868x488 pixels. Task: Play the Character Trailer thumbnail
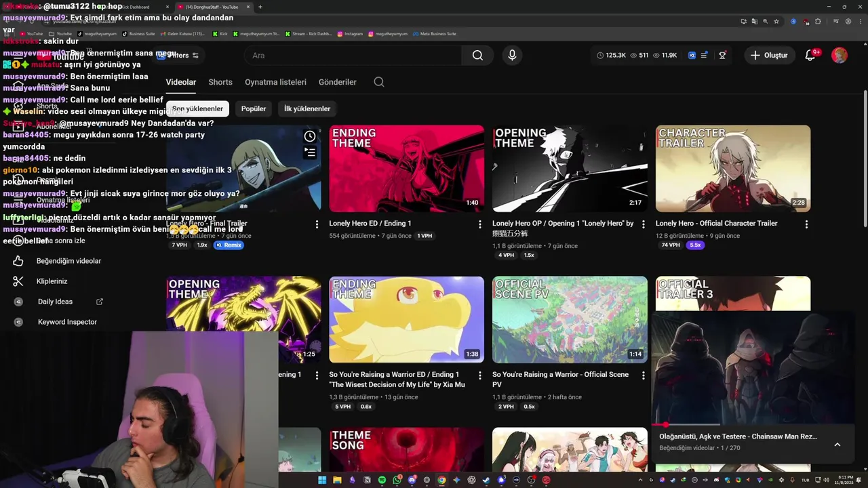click(733, 169)
